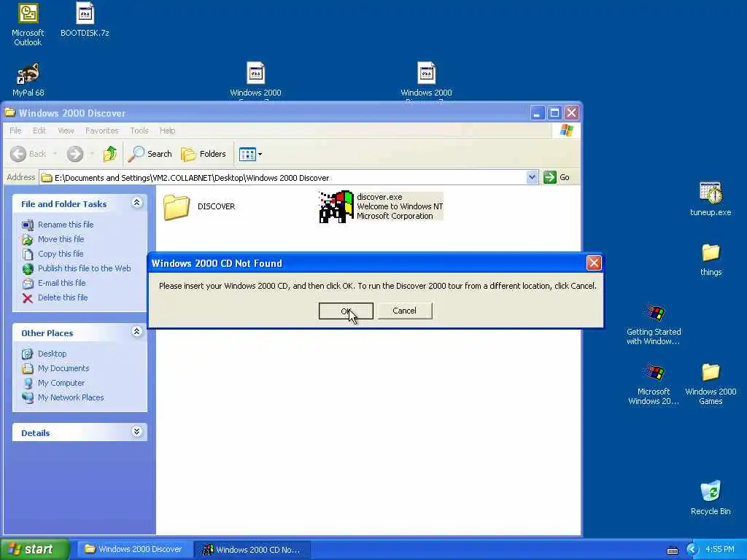Screen dimensions: 747x560
Task: Toggle the Folders pane
Action: coord(204,154)
